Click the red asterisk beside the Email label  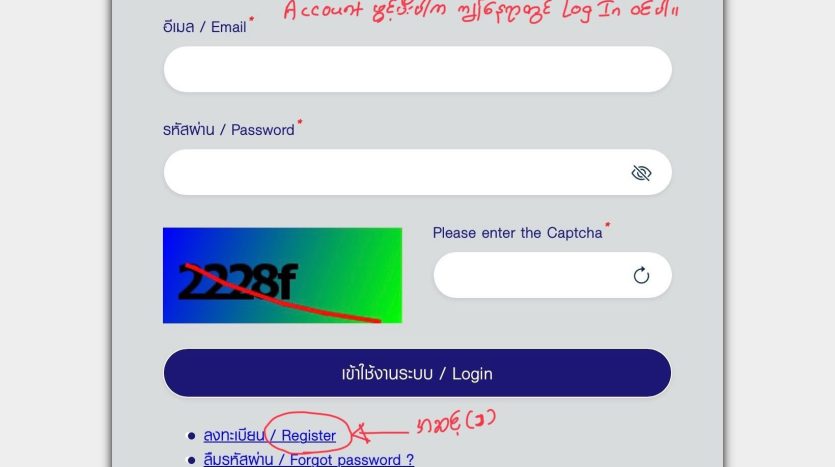(251, 20)
